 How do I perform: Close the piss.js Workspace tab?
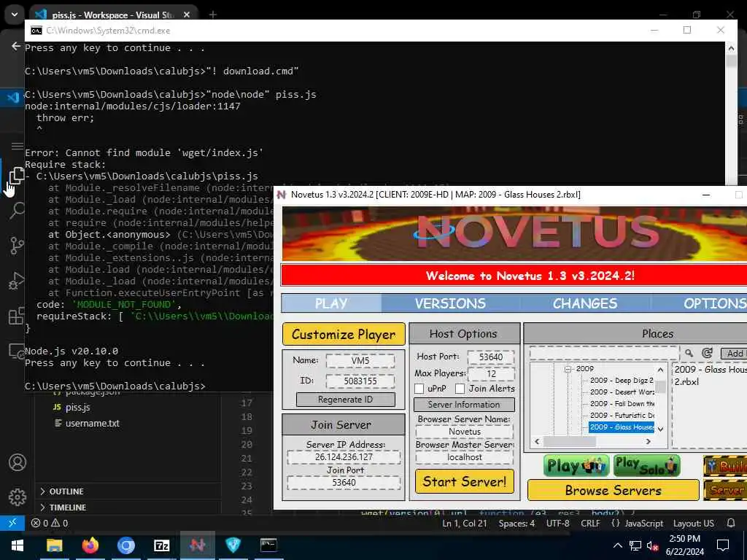(x=187, y=15)
